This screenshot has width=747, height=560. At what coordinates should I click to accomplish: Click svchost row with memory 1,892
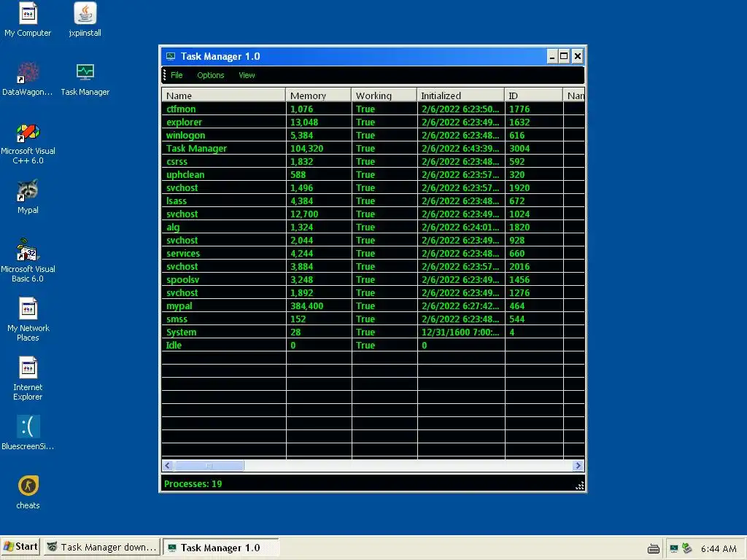(373, 293)
